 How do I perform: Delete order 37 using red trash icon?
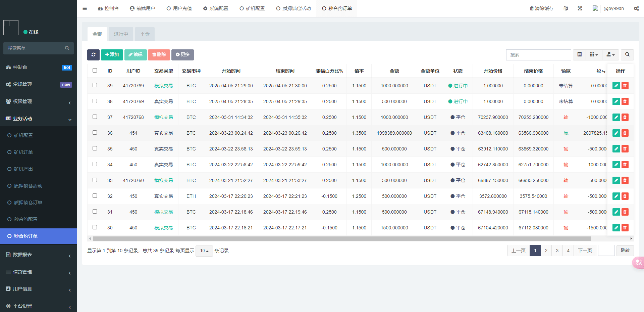point(625,117)
